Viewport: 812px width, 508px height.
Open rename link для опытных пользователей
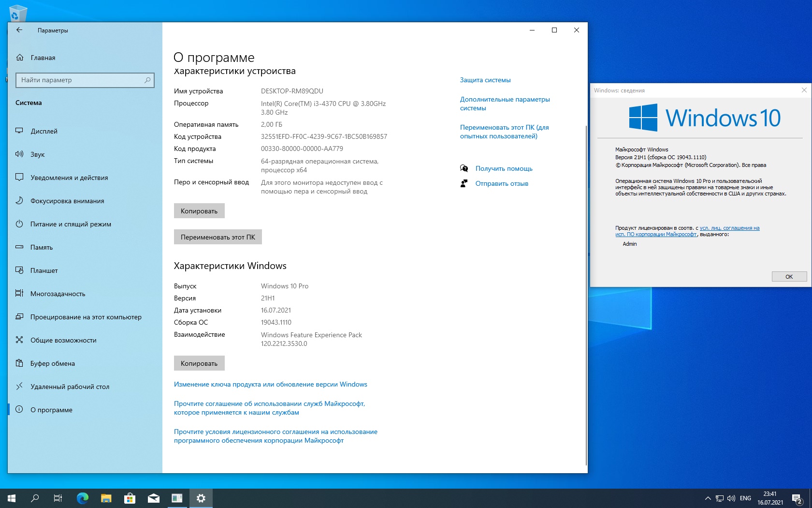click(x=505, y=132)
